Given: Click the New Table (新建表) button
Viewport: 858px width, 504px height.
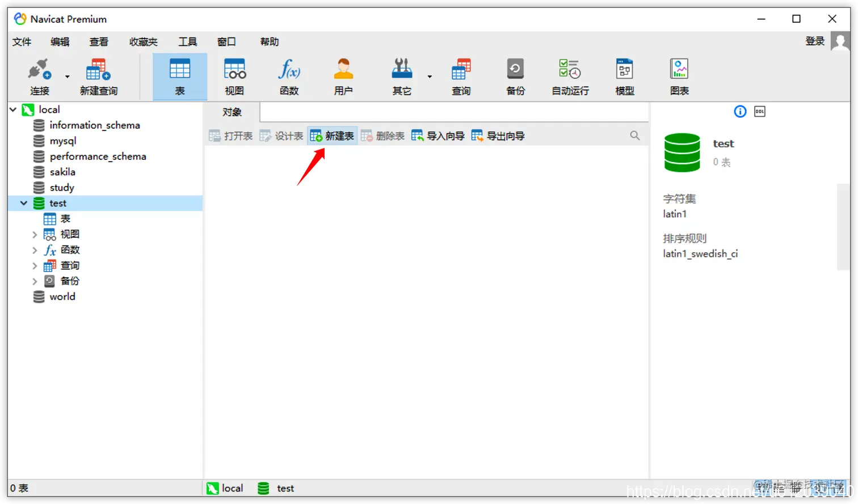Looking at the screenshot, I should tap(332, 135).
